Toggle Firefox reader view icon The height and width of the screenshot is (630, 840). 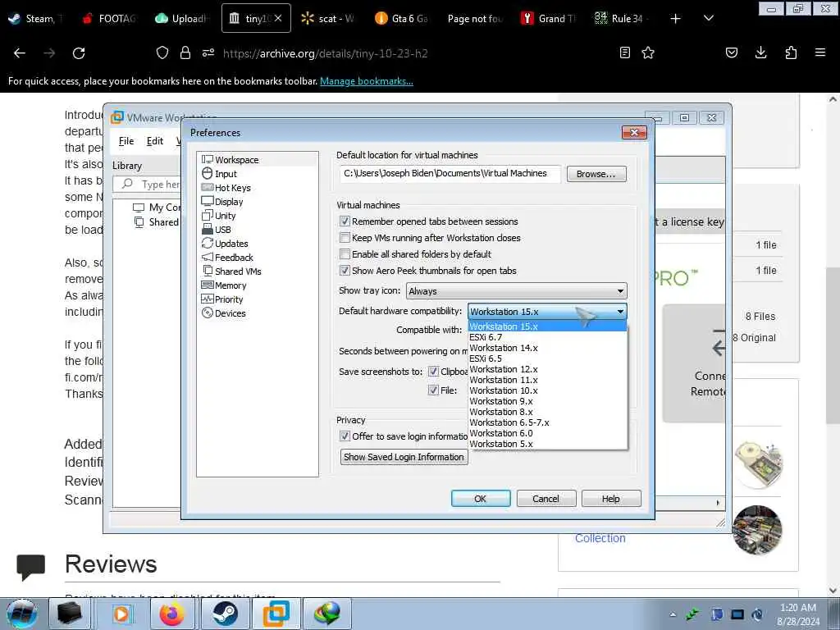click(624, 52)
